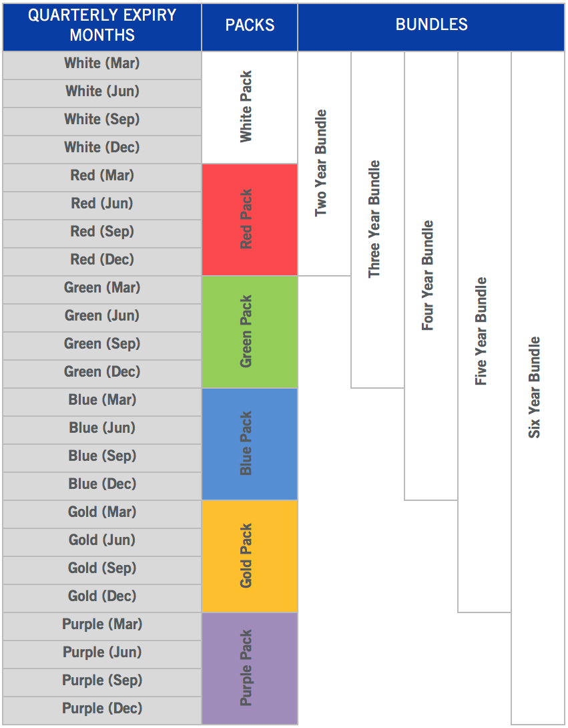Select the Purple Pack color block
Image resolution: width=568 pixels, height=728 pixels.
[x=249, y=668]
